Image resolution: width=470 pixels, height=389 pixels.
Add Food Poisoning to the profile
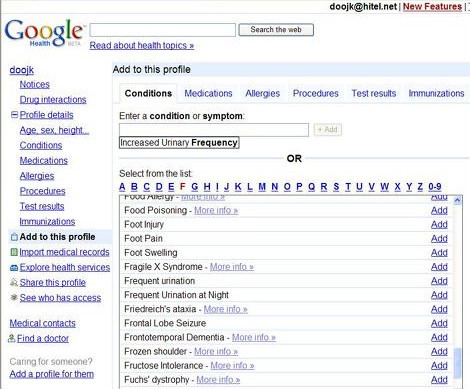coord(439,211)
